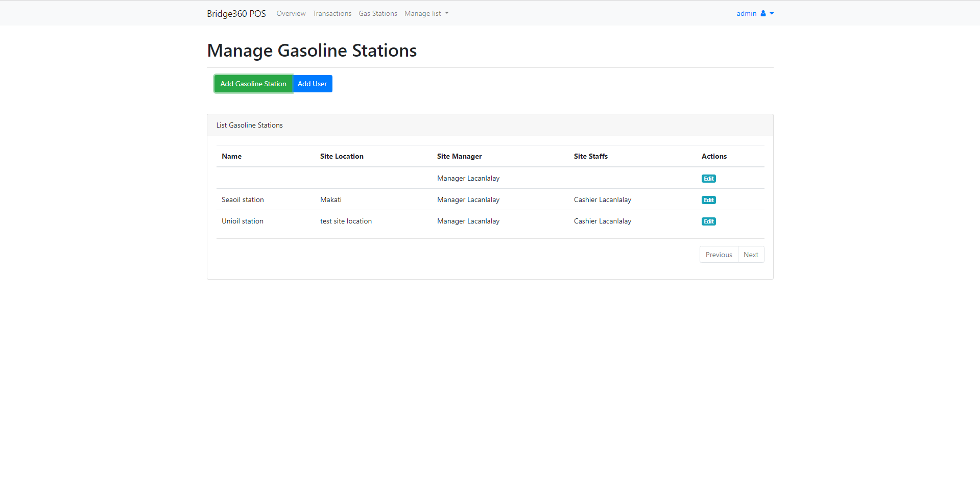Click Manager Lacanlalay in Seaoil row
The height and width of the screenshot is (499, 980).
click(468, 199)
